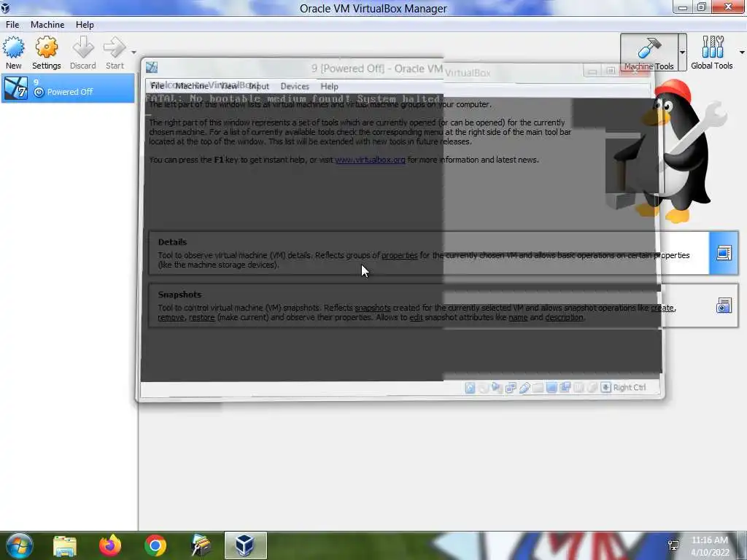Image resolution: width=747 pixels, height=560 pixels.
Task: Follow the www.virtualbox.org link
Action: pyautogui.click(x=370, y=160)
